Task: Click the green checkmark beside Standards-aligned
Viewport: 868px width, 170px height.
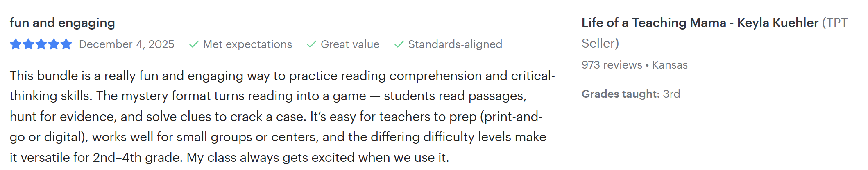Action: point(399,44)
